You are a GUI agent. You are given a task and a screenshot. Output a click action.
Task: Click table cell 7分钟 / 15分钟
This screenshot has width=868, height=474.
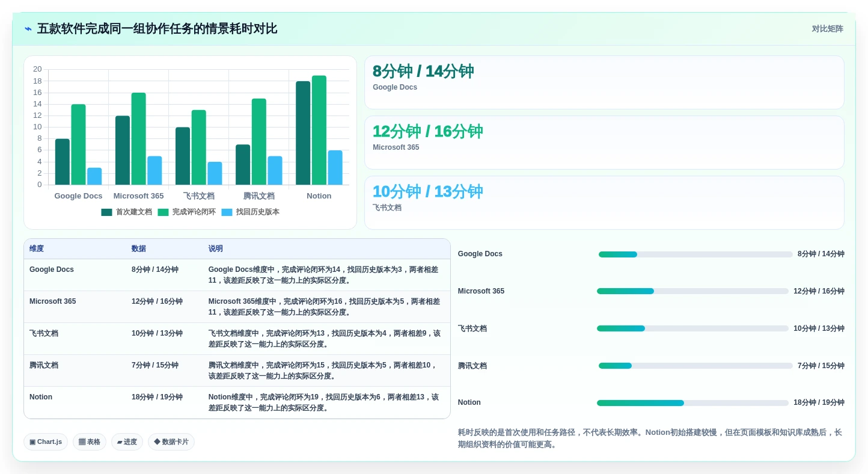pyautogui.click(x=155, y=365)
